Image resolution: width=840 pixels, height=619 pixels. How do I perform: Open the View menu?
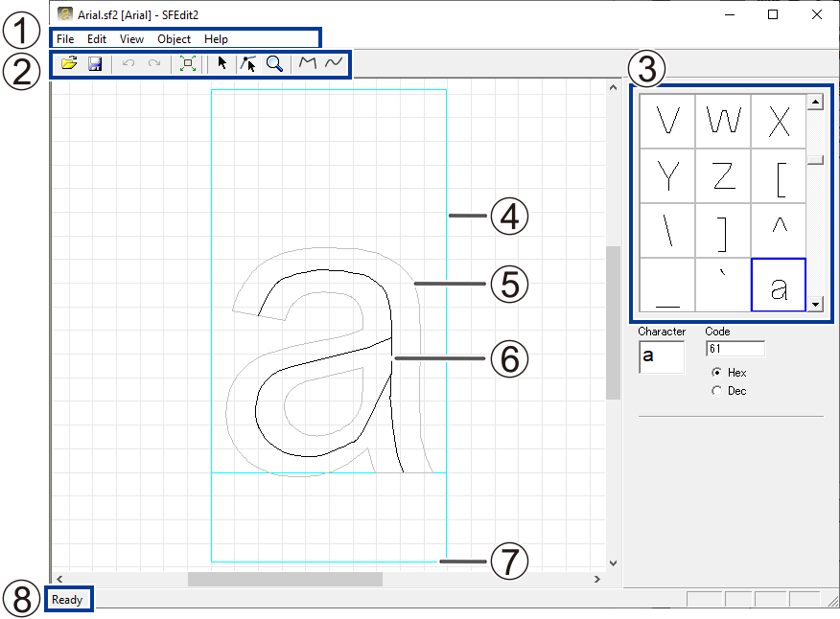point(131,39)
